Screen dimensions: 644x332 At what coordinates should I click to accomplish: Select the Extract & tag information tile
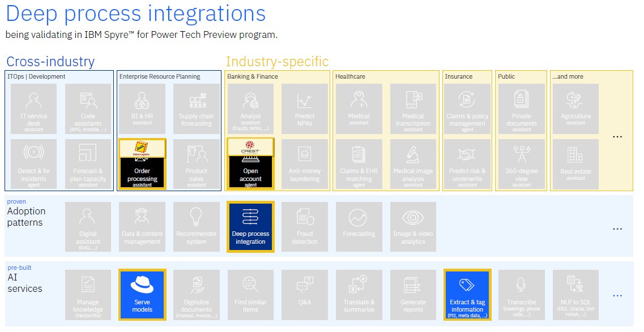[x=467, y=295]
